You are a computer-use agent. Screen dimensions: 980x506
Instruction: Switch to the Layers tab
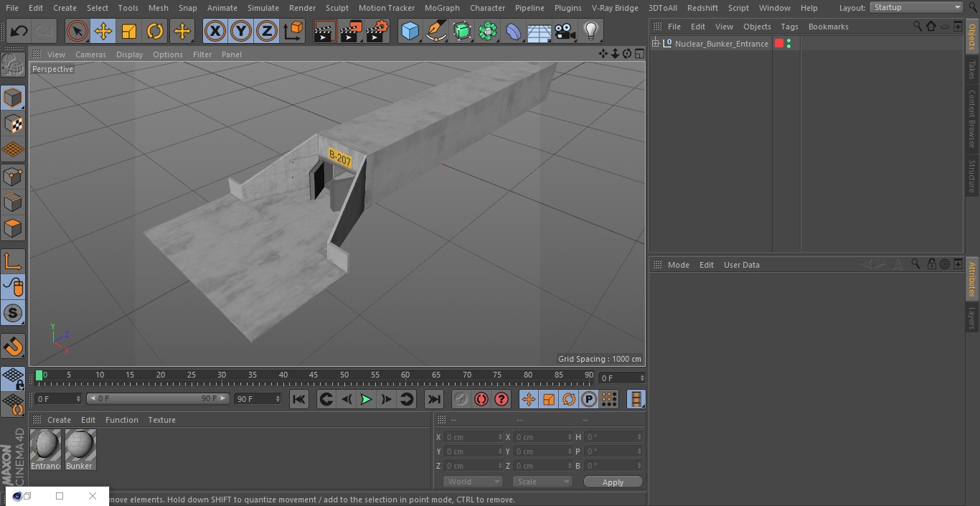[972, 318]
